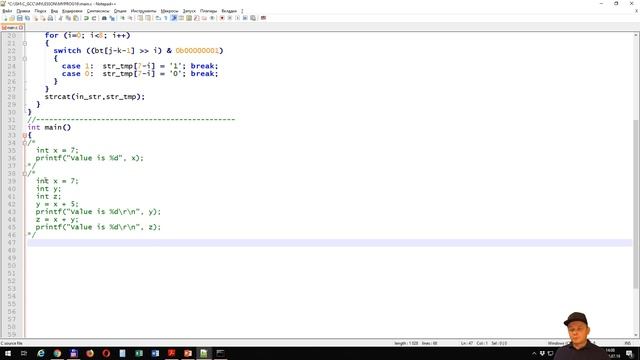The image size is (640, 360).
Task: Save the document with the Save icon
Action: coord(20,18)
